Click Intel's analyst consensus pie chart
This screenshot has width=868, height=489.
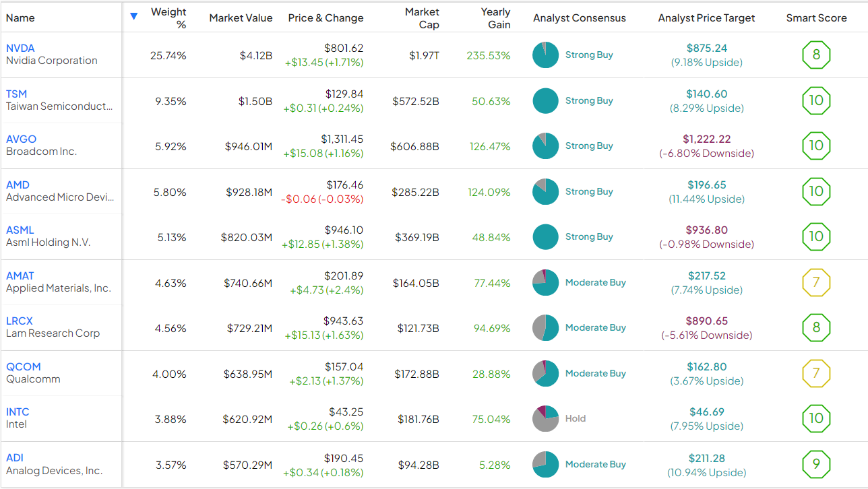pos(545,418)
